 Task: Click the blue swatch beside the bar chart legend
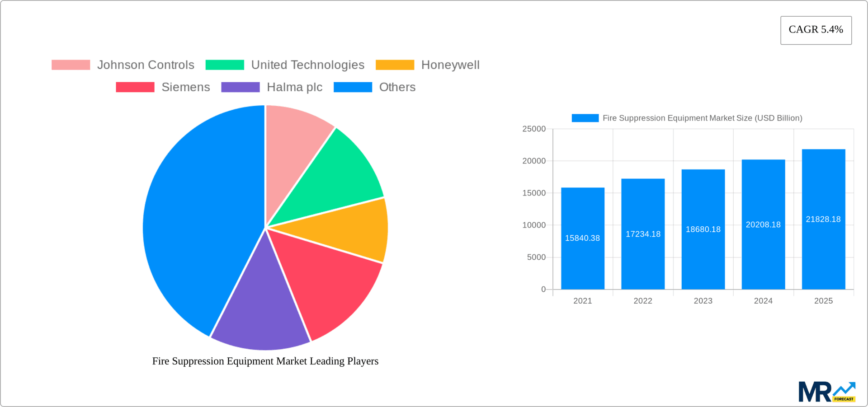(585, 118)
